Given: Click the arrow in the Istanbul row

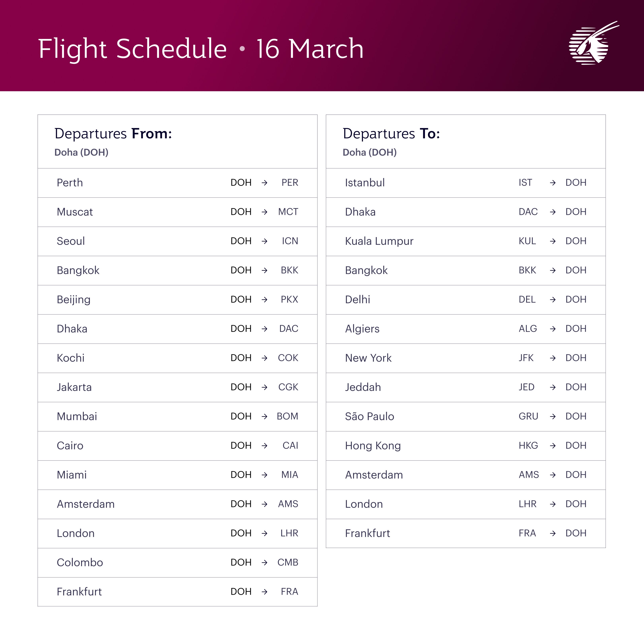Looking at the screenshot, I should point(553,183).
